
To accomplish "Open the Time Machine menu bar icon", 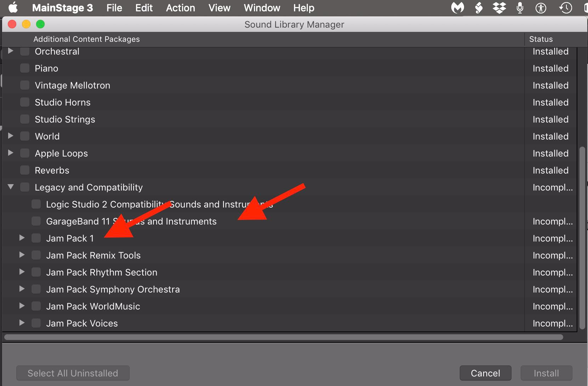I will pos(566,8).
